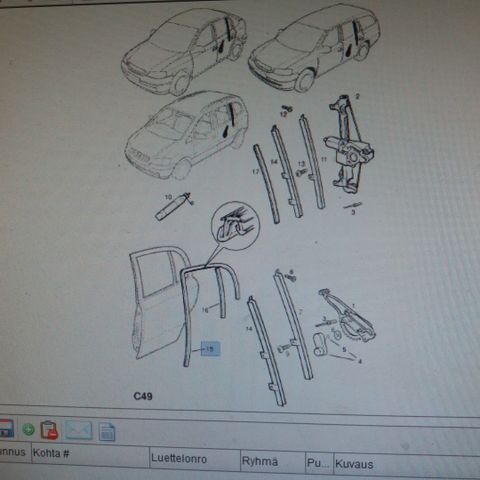480x480 pixels.
Task: Click the blue document sheet icon
Action: point(107,432)
